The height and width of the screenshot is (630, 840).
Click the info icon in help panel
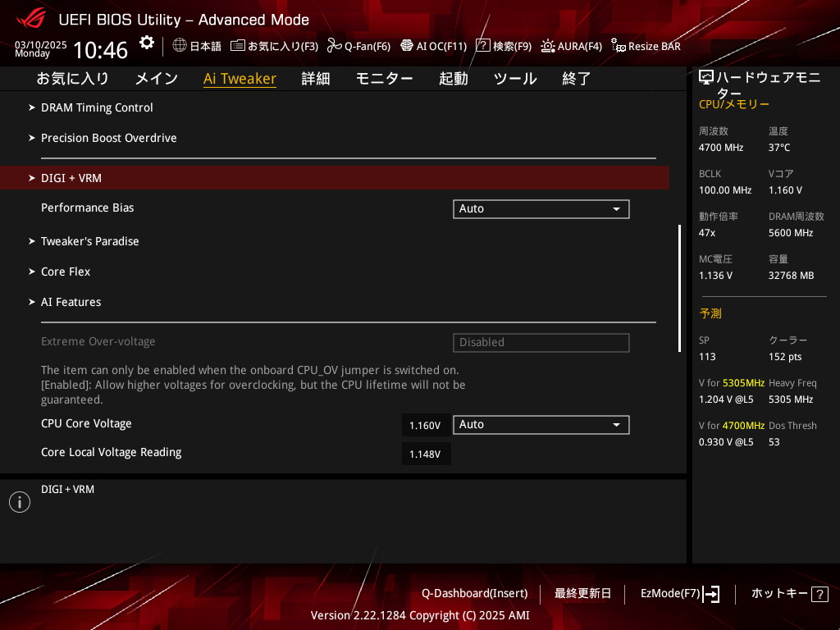(x=20, y=502)
